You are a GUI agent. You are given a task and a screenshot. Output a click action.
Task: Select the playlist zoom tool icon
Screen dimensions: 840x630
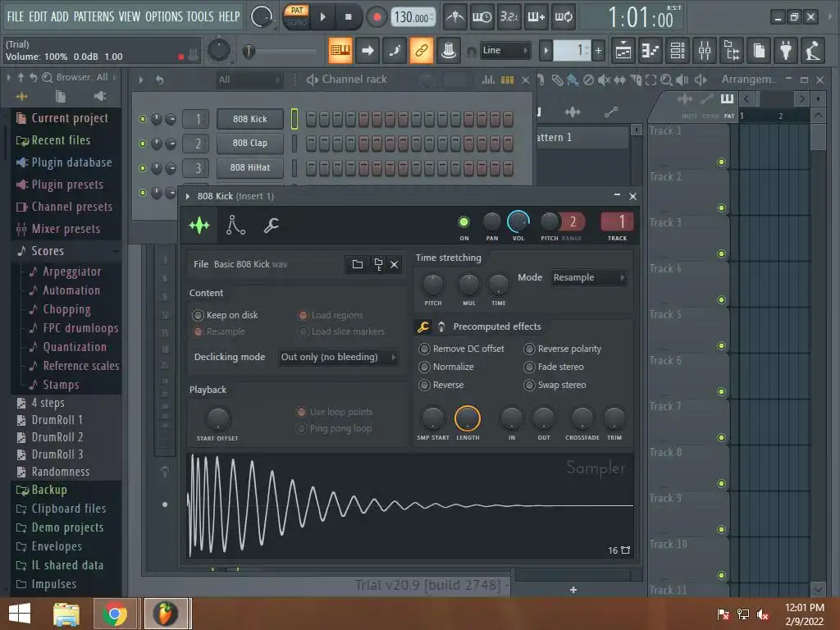(x=666, y=80)
